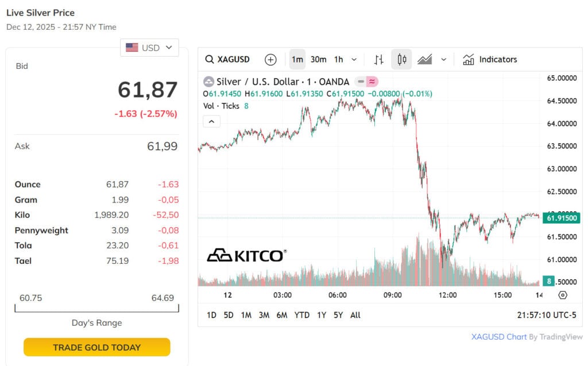This screenshot has height=366, width=588.
Task: Select the 5D date range
Action: (229, 315)
